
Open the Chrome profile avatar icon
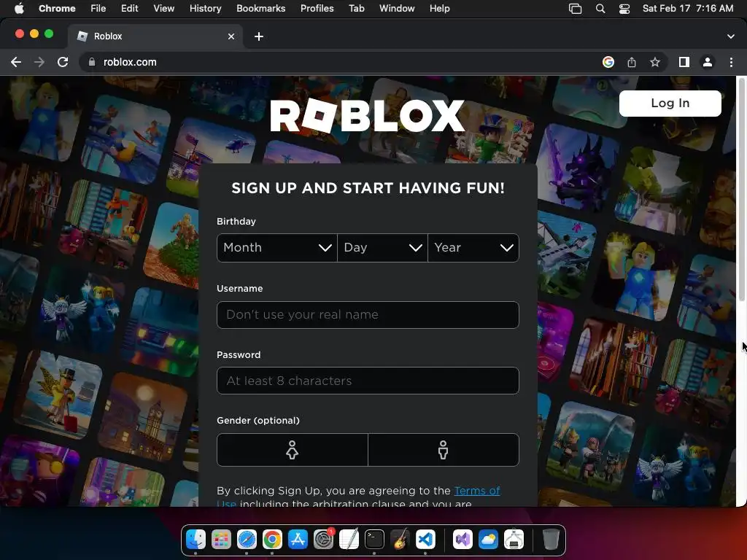(708, 62)
